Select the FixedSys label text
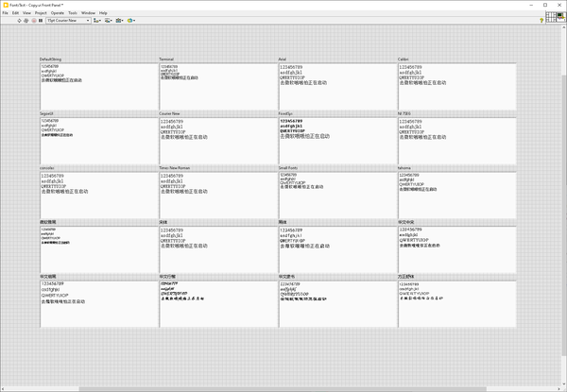 285,113
